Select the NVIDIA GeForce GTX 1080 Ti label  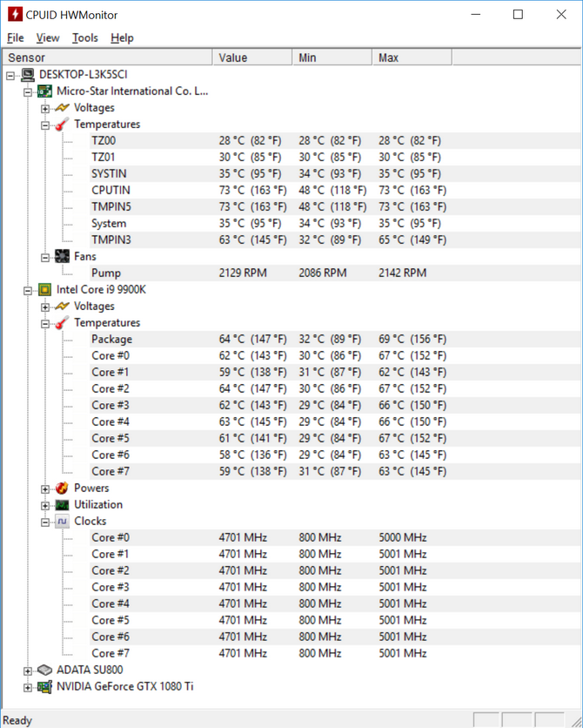[x=124, y=687]
